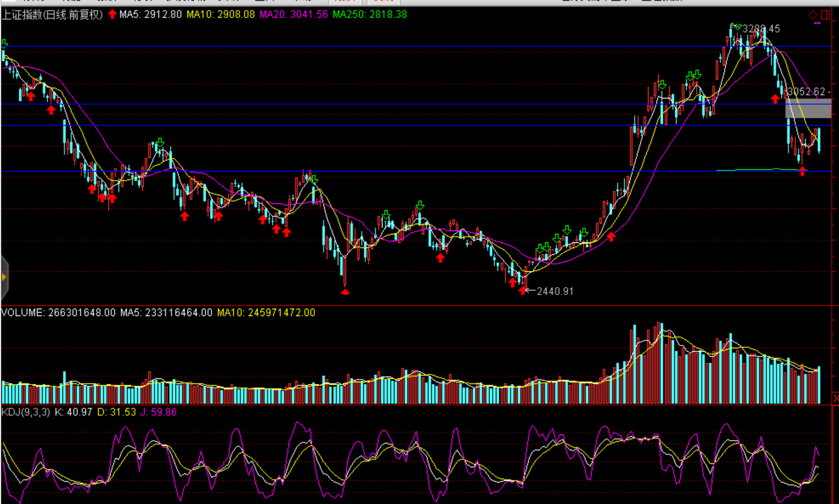Select the green MA250 average label
The image size is (839, 504).
369,15
